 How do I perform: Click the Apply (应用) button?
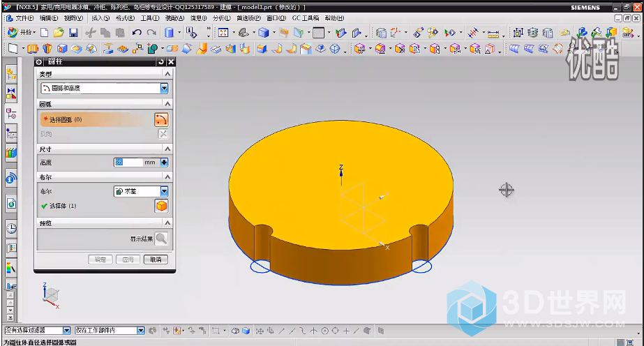pos(128,259)
